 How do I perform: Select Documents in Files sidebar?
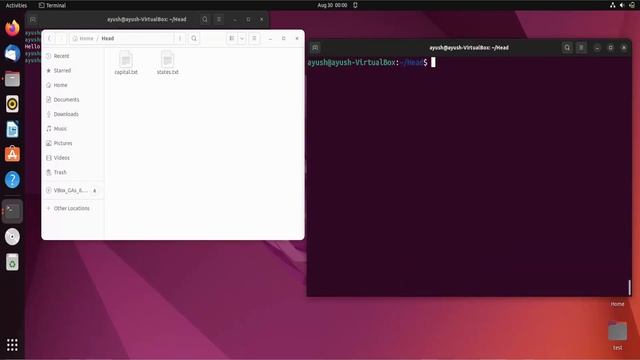click(x=73, y=100)
